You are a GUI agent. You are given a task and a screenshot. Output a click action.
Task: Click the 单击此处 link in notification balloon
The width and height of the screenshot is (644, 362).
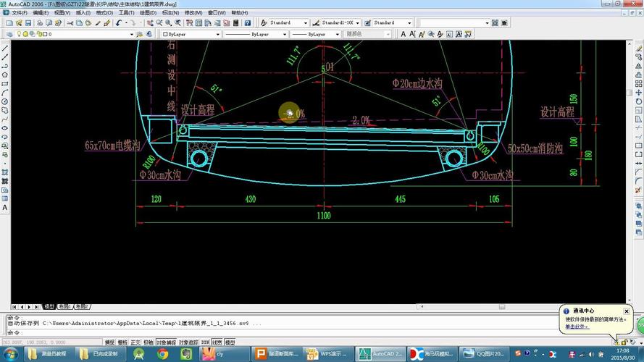[577, 327]
